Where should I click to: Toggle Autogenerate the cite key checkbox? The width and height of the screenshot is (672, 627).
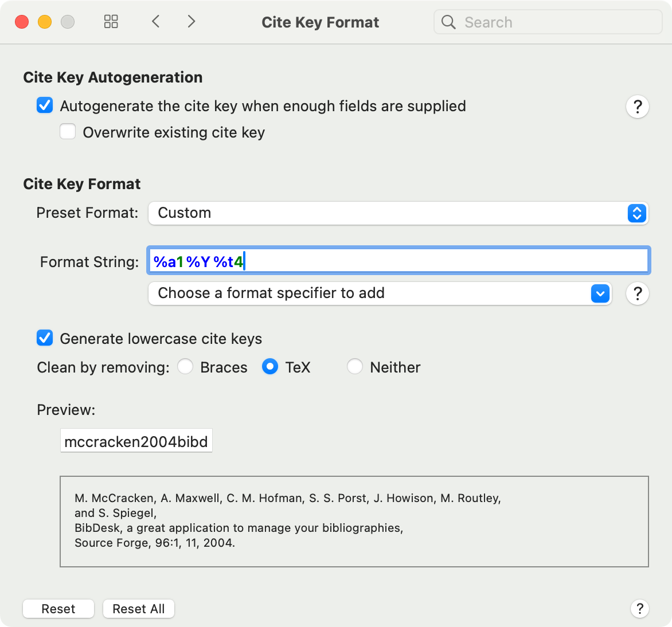pyautogui.click(x=45, y=106)
